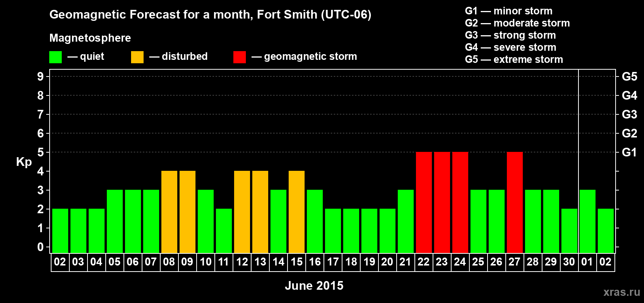Click the 'June 2015' month label
This screenshot has width=644, height=303.
(x=314, y=286)
